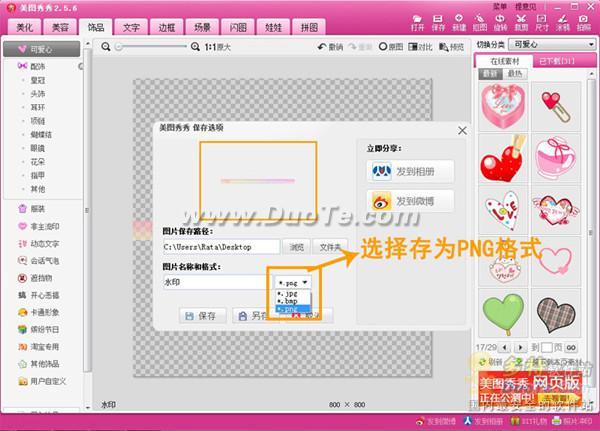Click the file name field containing 水印
Image resolution: width=600 pixels, height=431 pixels.
pos(214,283)
